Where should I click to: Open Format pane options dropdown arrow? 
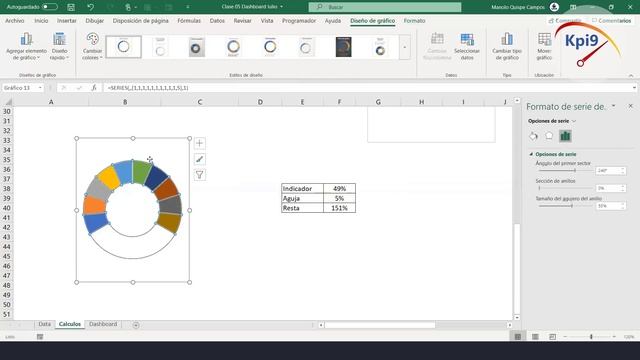[613, 106]
